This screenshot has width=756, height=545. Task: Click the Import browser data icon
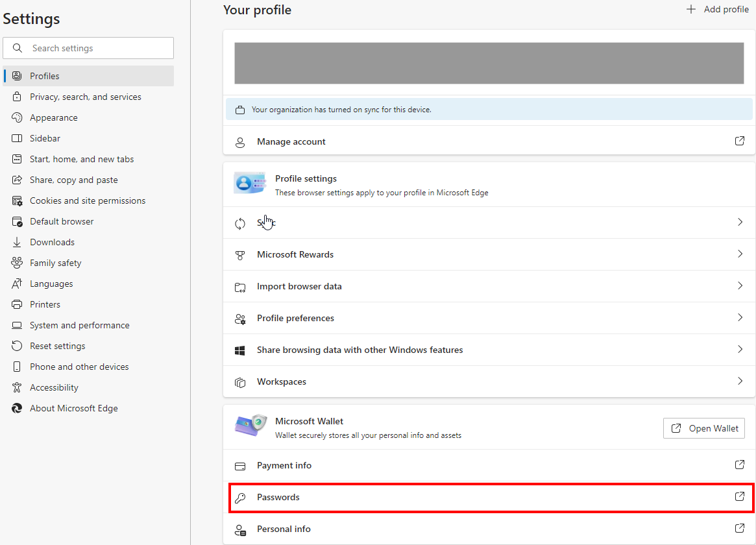[240, 287]
